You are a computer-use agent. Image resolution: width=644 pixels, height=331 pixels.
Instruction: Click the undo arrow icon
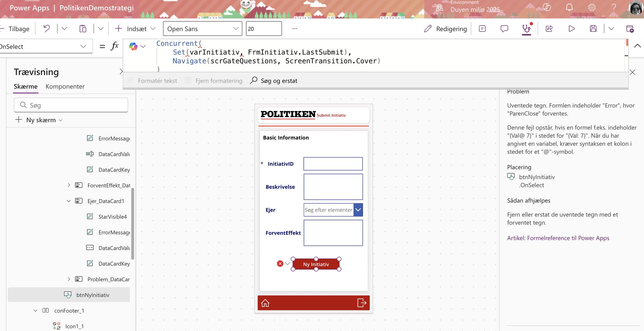click(47, 29)
